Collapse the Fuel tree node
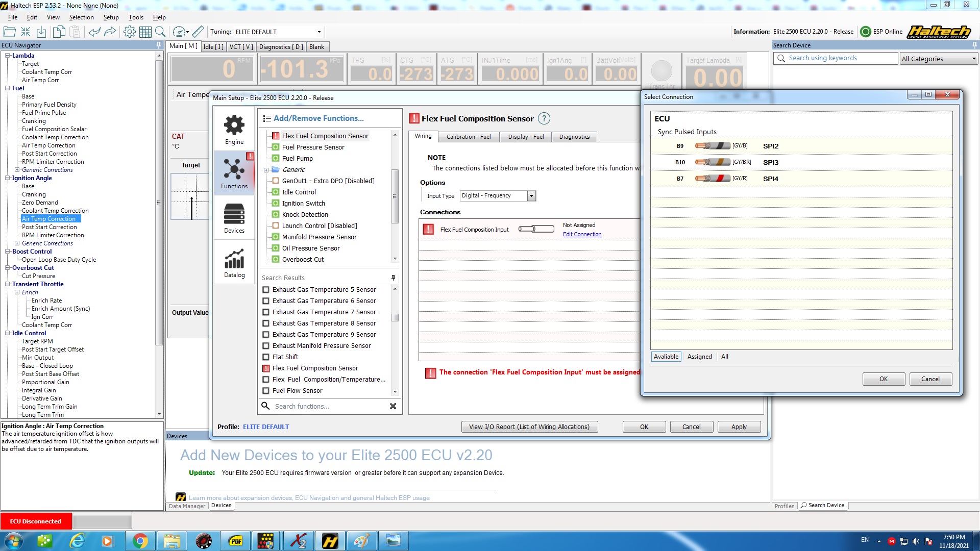Viewport: 980px width, 551px height. pos(8,88)
